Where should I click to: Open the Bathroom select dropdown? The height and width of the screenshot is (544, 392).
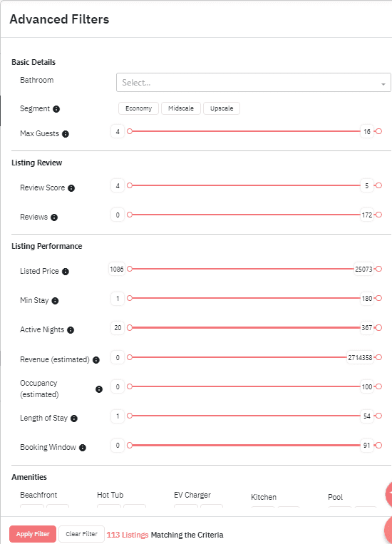[253, 83]
